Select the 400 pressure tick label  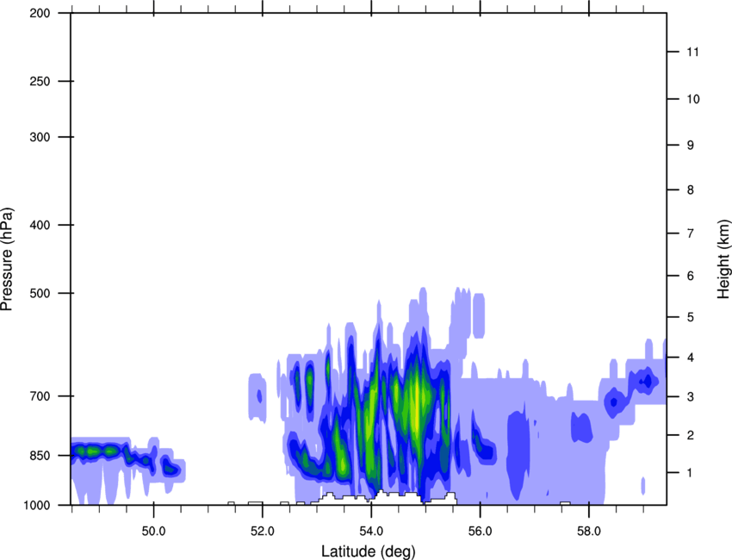click(40, 225)
